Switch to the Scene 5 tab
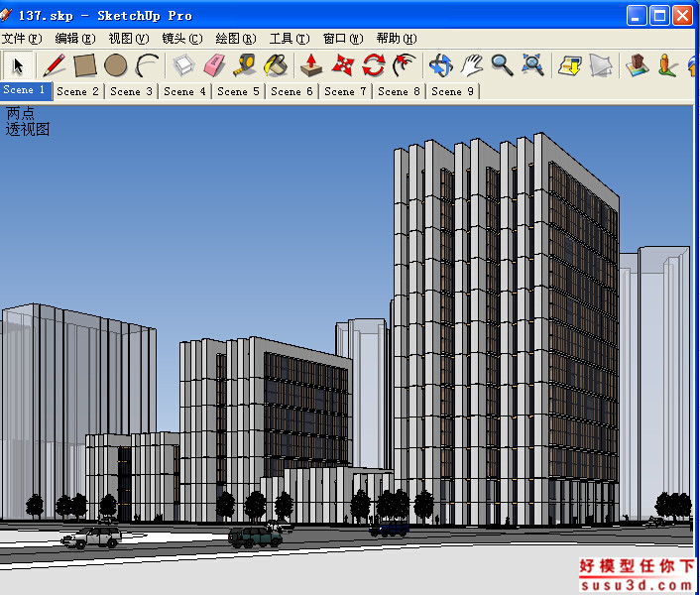The image size is (700, 595). click(239, 91)
